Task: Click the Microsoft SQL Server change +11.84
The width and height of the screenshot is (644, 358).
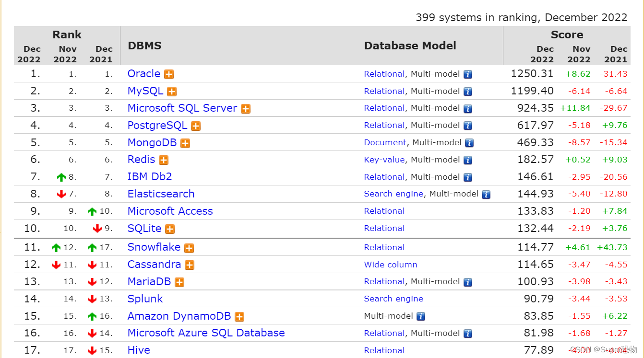Action: click(x=575, y=108)
